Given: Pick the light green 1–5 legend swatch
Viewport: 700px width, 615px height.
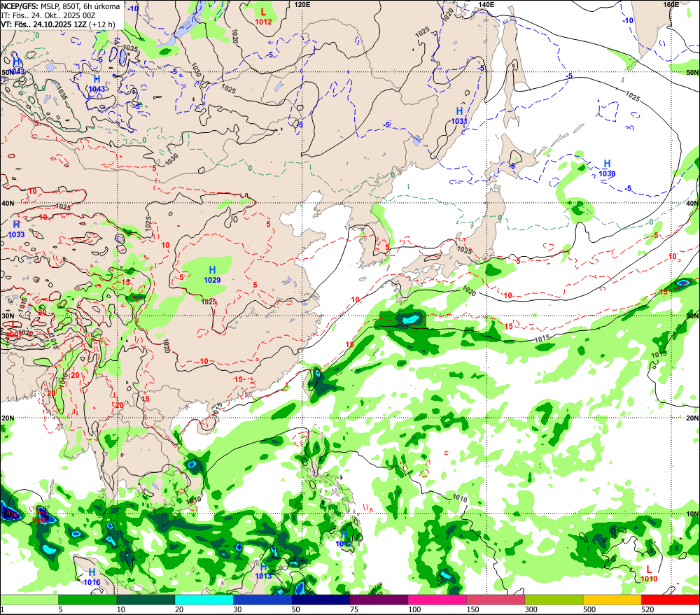Looking at the screenshot, I should [29, 600].
